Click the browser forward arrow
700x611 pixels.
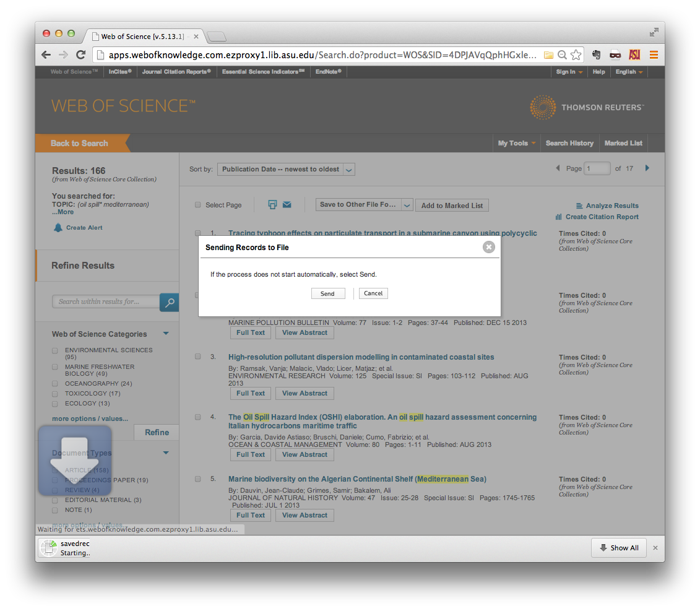pyautogui.click(x=63, y=55)
